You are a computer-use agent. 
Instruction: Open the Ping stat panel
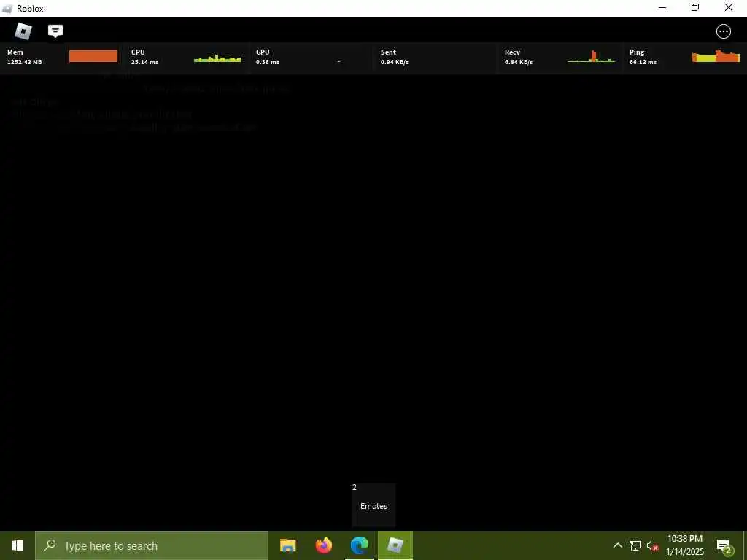(684, 57)
